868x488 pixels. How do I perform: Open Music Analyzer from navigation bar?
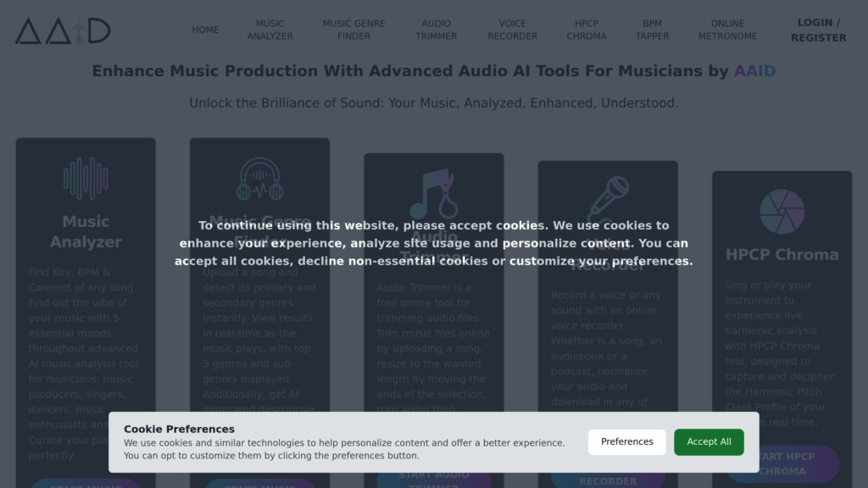tap(270, 30)
